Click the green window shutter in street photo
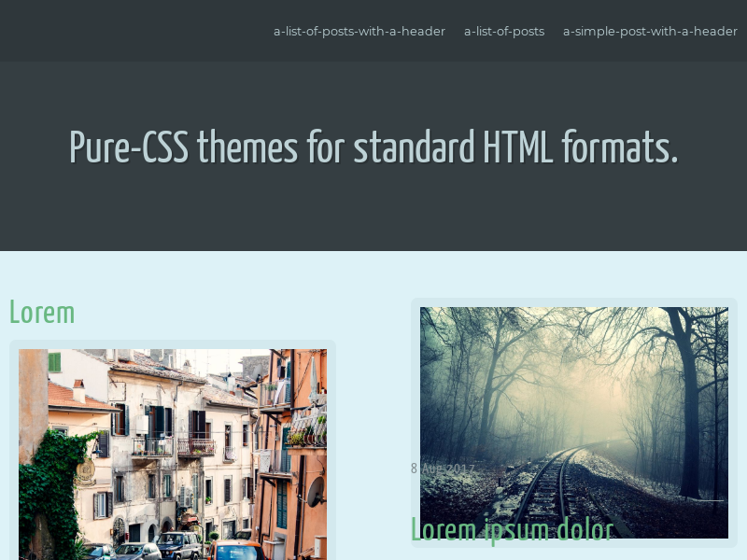The image size is (747, 560). pos(54,362)
